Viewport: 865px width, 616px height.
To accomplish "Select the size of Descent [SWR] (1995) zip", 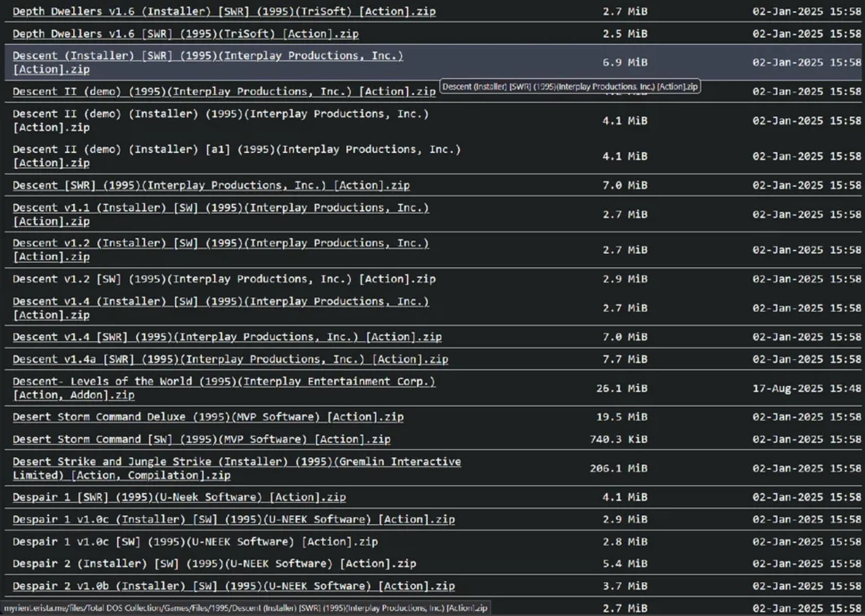I will [x=625, y=185].
